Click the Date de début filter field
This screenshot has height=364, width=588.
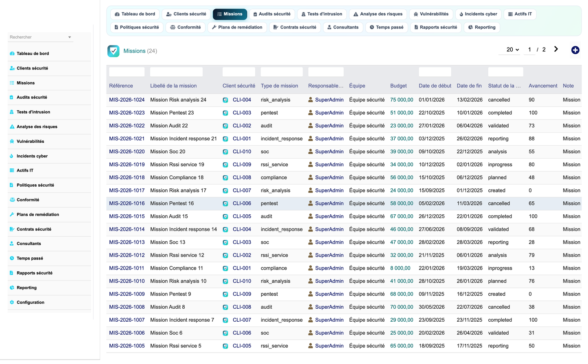435,72
